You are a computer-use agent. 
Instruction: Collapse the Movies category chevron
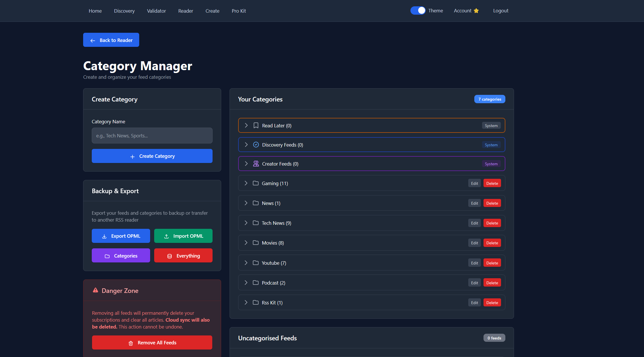(x=246, y=243)
